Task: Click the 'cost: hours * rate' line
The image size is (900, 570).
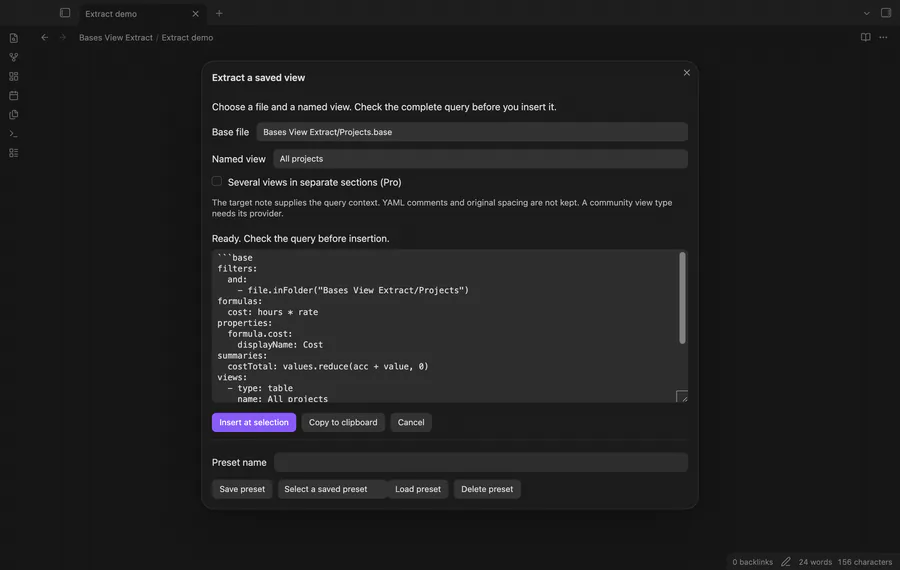Action: coord(273,312)
